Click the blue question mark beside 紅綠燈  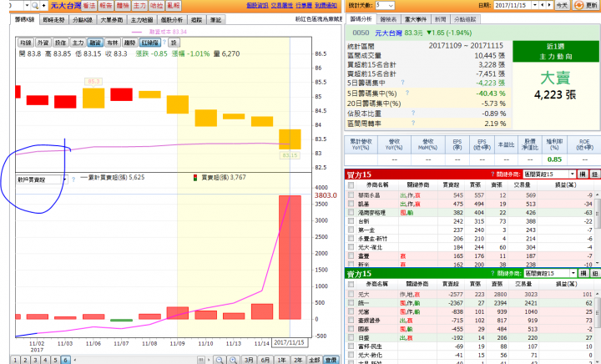point(164,42)
